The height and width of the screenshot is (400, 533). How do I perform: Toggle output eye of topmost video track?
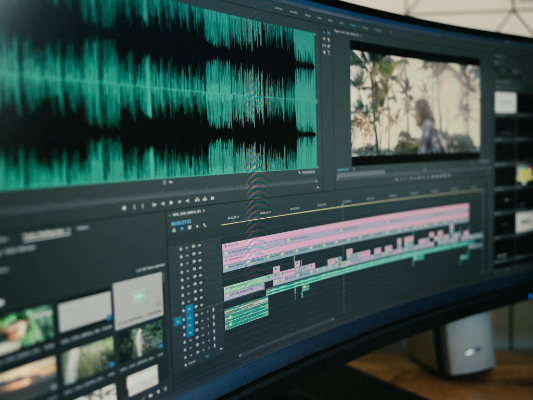(x=200, y=245)
